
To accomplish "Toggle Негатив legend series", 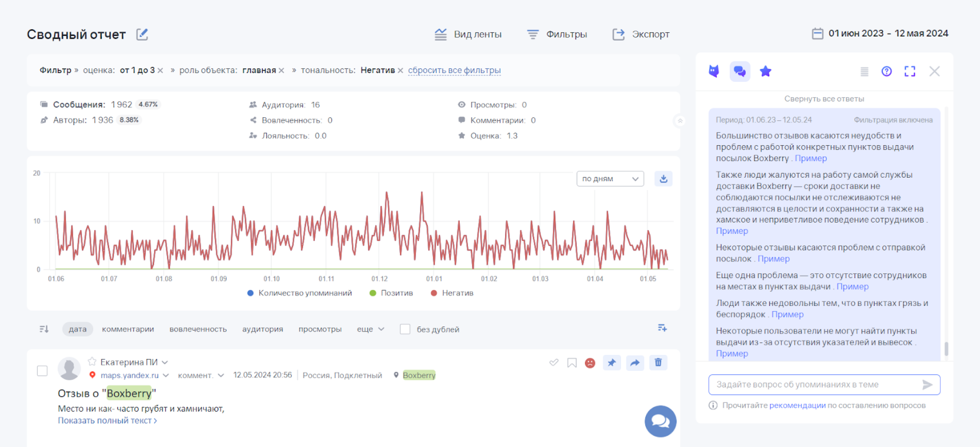I will [x=452, y=293].
